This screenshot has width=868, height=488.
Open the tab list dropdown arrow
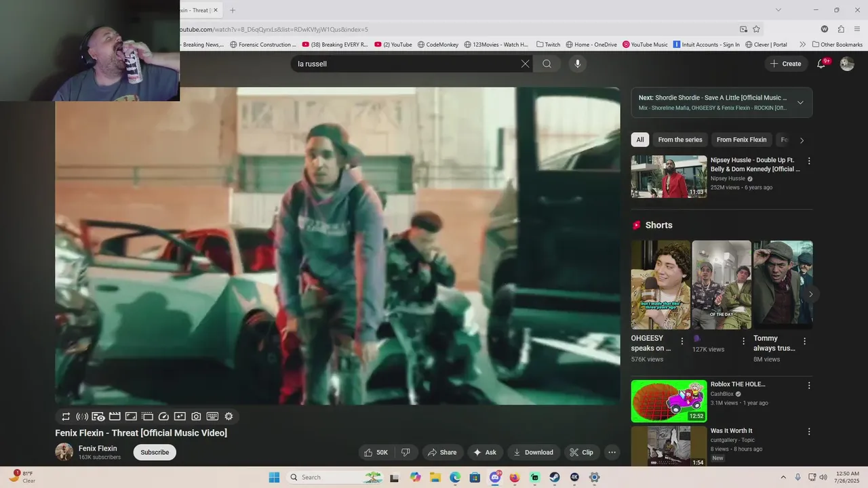click(x=778, y=10)
